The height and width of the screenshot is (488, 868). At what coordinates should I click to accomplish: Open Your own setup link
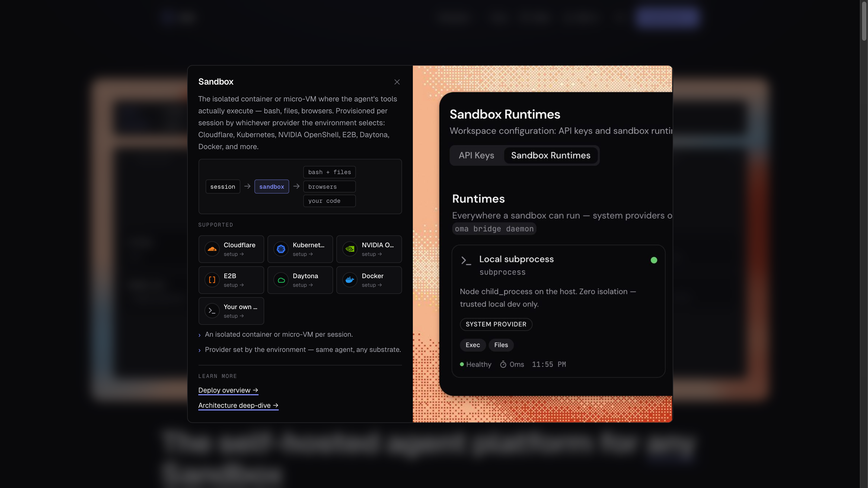pos(234,316)
